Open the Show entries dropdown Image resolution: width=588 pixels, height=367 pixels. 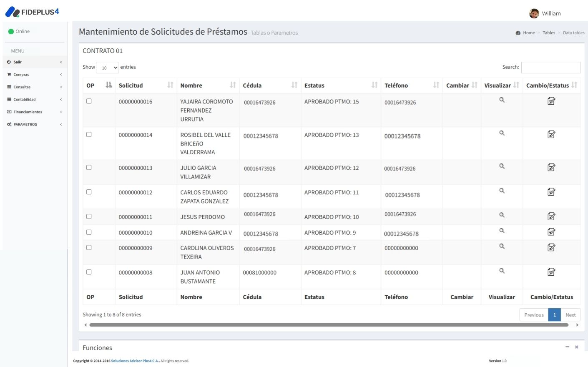108,67
